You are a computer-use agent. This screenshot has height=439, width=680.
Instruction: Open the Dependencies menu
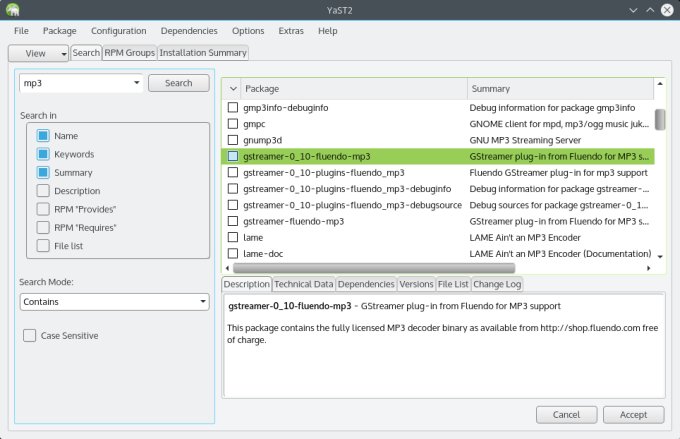(x=188, y=31)
